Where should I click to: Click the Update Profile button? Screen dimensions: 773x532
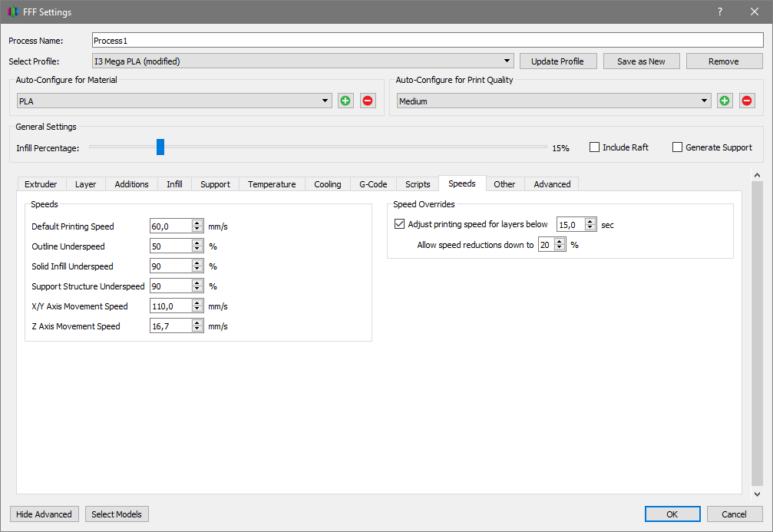(x=557, y=61)
